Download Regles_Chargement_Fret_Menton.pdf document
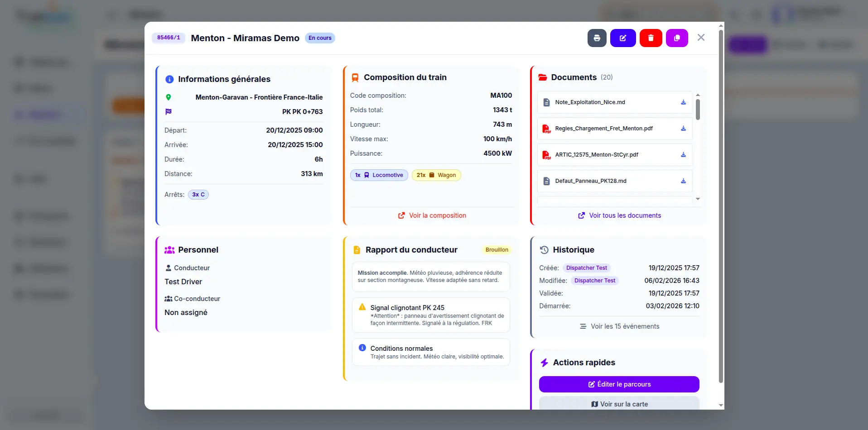The height and width of the screenshot is (430, 868). (x=683, y=129)
